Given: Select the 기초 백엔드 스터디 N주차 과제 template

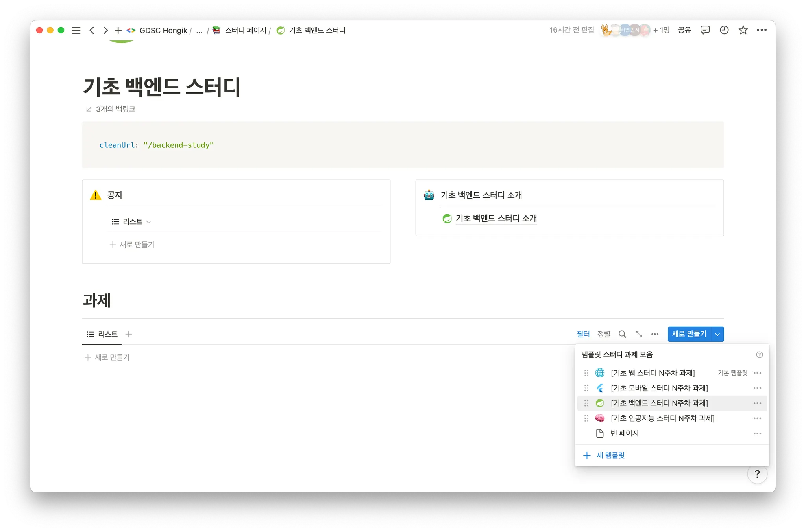Looking at the screenshot, I should tap(659, 403).
